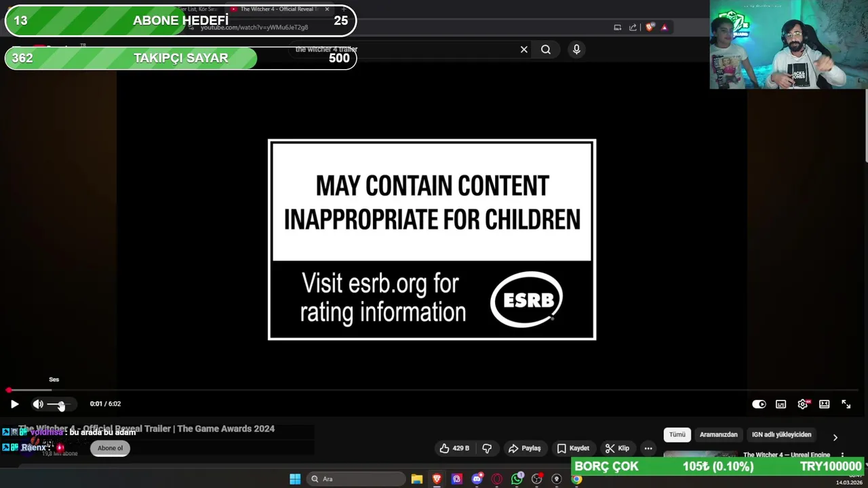The width and height of the screenshot is (868, 488).
Task: Select the IGN adlı yükleyiciden chip
Action: pyautogui.click(x=781, y=434)
